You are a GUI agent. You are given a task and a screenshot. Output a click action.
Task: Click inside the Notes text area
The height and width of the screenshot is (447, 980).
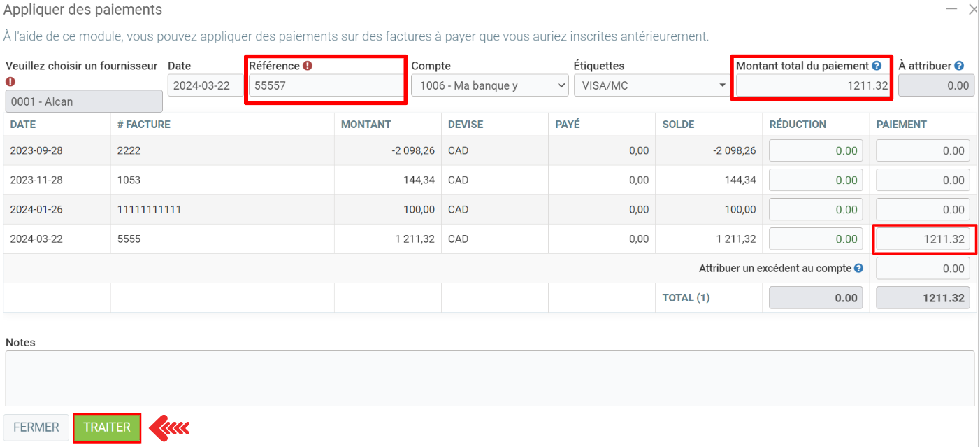click(489, 378)
